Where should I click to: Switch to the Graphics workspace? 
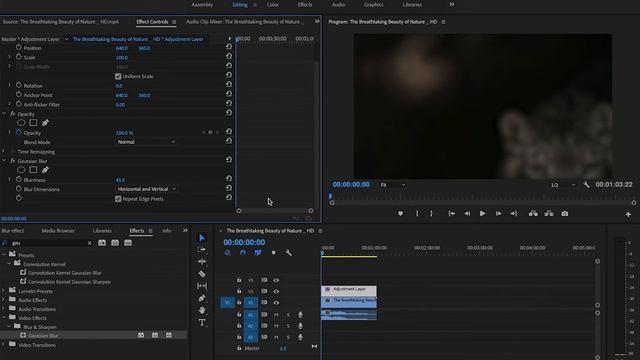[x=373, y=5]
